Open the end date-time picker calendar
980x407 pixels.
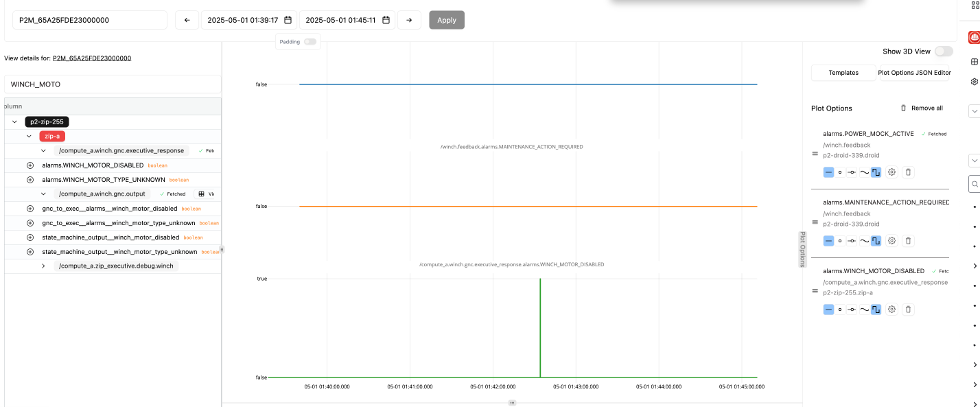pos(386,20)
